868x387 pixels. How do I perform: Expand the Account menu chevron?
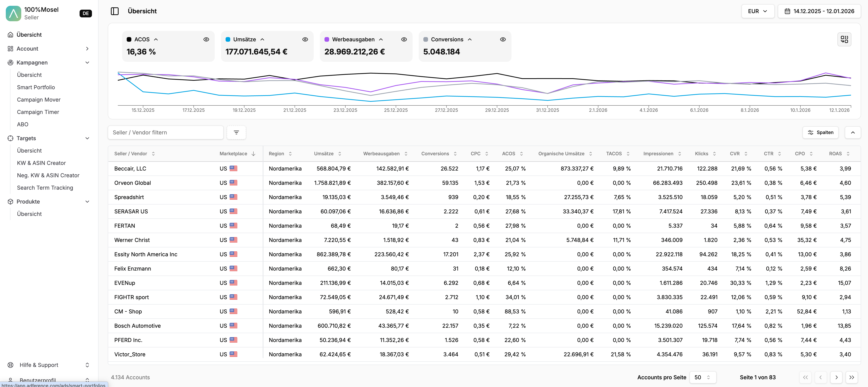click(87, 48)
